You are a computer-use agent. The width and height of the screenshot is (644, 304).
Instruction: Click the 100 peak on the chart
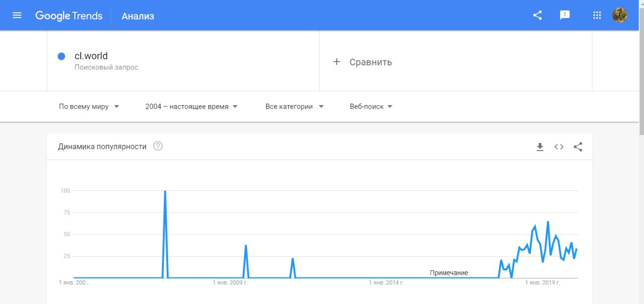165,191
